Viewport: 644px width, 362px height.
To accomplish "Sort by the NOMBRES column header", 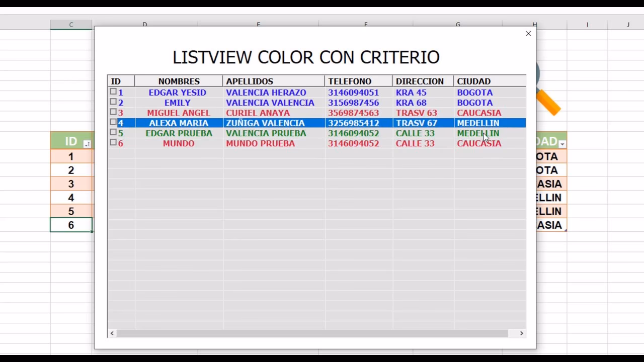I will (x=179, y=81).
